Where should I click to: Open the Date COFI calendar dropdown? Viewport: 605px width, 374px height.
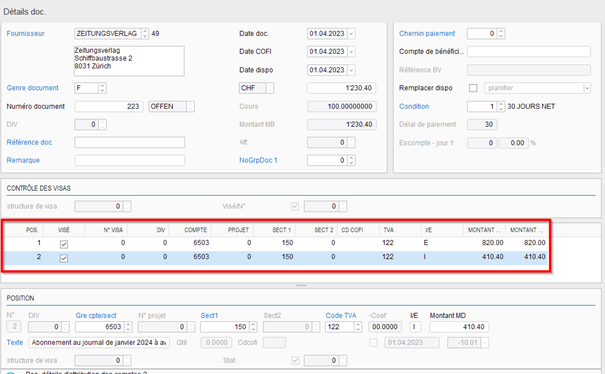pos(351,52)
